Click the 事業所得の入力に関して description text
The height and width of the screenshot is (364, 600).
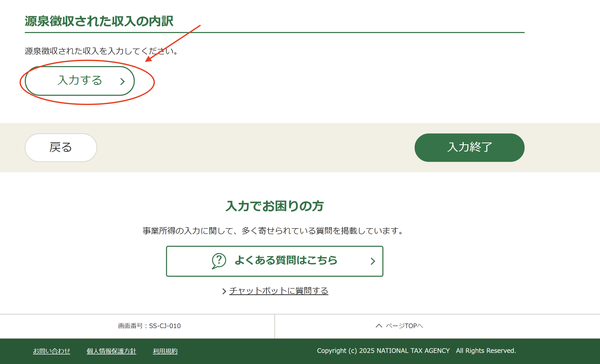point(273,231)
